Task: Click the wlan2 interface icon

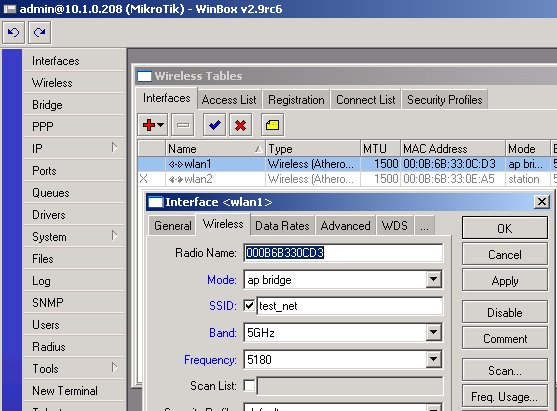Action: point(176,179)
